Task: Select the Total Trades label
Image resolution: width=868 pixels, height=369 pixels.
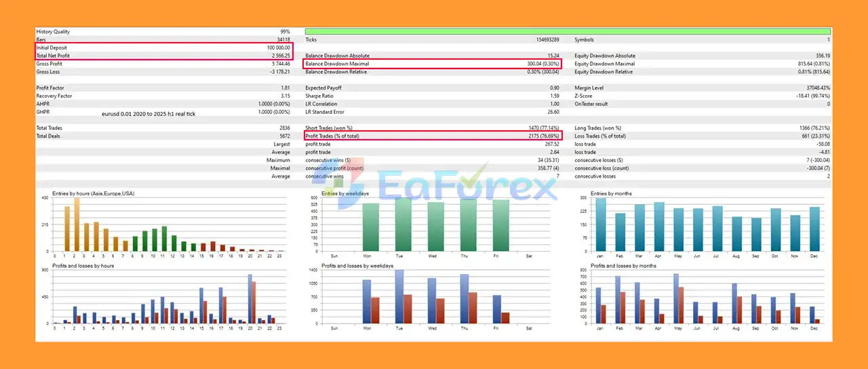Action: click(50, 128)
